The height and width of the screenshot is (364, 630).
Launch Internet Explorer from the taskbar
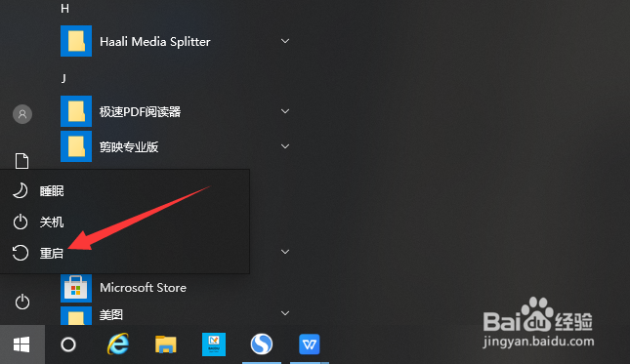118,344
